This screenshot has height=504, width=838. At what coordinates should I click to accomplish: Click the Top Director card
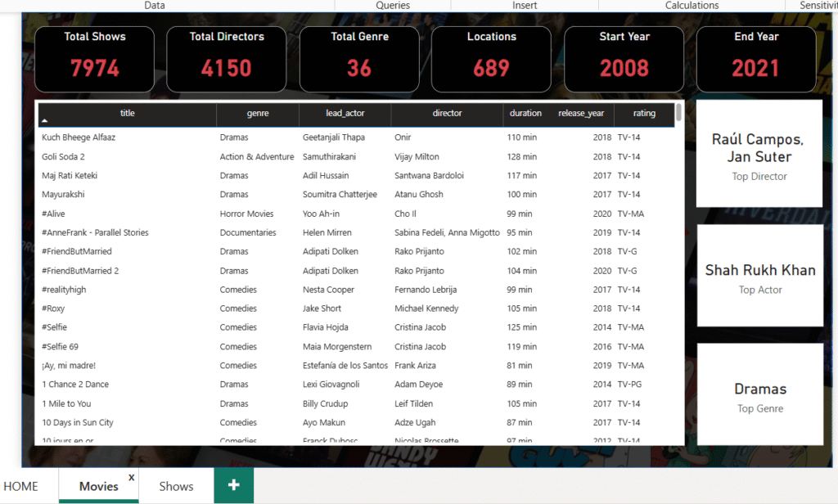759,155
